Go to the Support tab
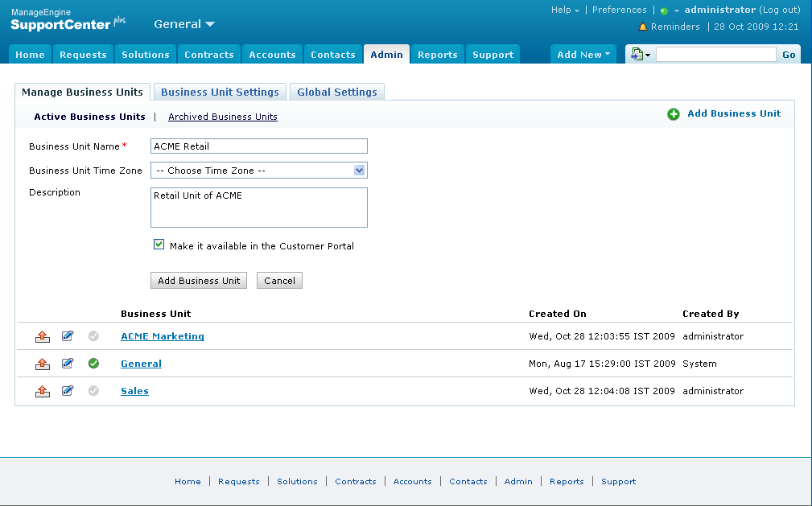 493,55
